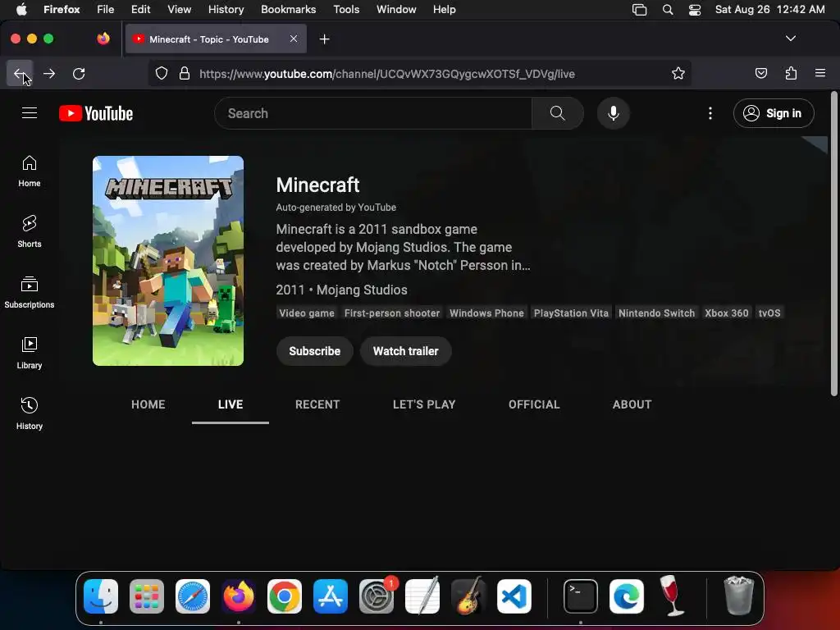The image size is (840, 630).
Task: Bookmark this page with the star
Action: coord(678,73)
